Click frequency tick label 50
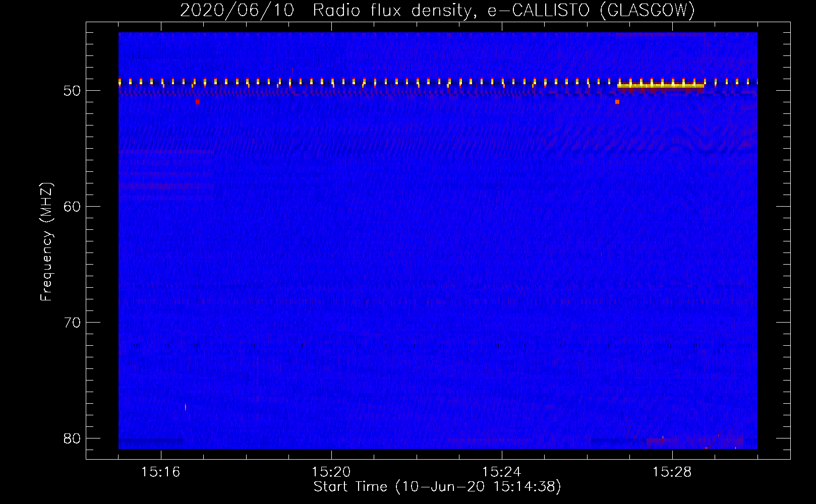The image size is (816, 504). coord(72,91)
